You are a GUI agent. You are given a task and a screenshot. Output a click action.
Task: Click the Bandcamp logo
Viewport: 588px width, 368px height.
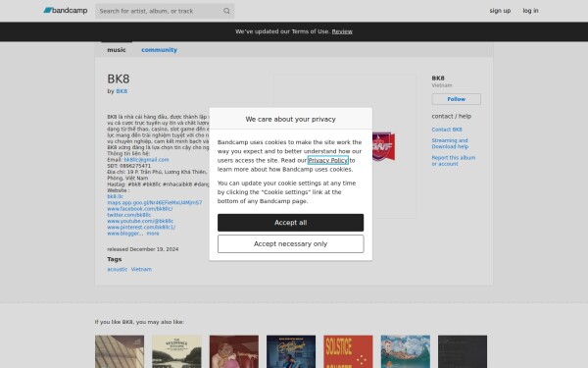click(x=66, y=11)
